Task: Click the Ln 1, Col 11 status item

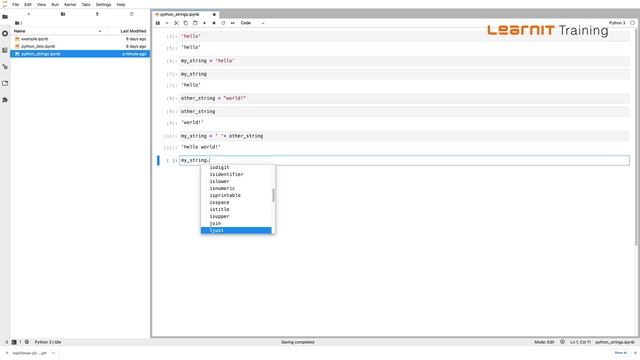Action: click(x=580, y=342)
